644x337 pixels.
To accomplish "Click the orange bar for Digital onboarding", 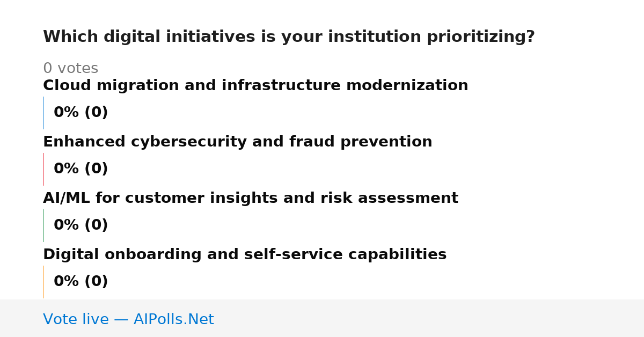I will tap(43, 282).
